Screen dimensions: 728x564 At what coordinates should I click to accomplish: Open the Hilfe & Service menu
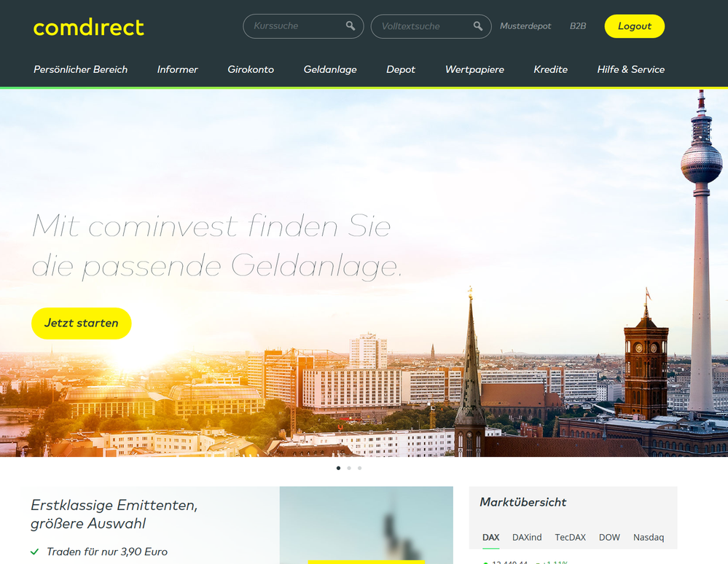coord(630,69)
